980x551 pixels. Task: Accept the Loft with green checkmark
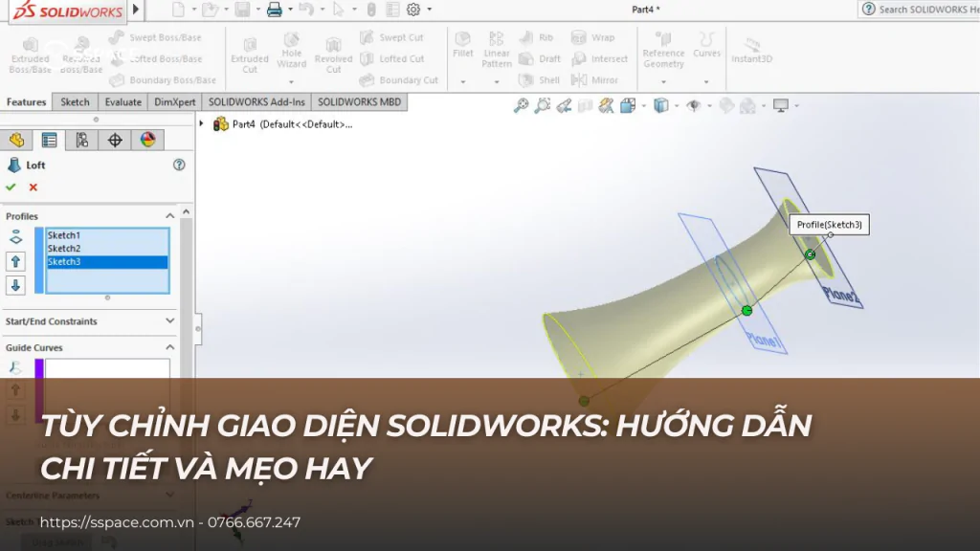click(x=11, y=187)
